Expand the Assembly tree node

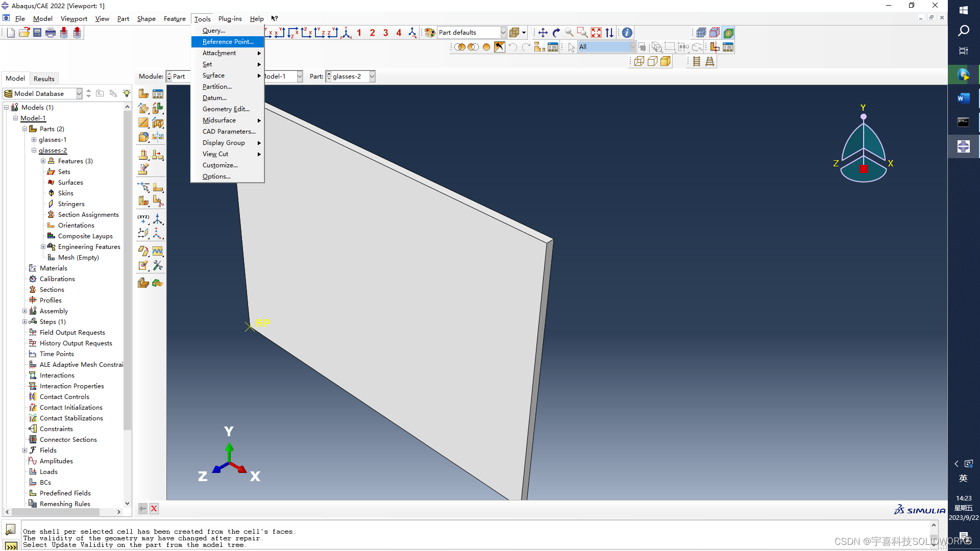pos(24,311)
